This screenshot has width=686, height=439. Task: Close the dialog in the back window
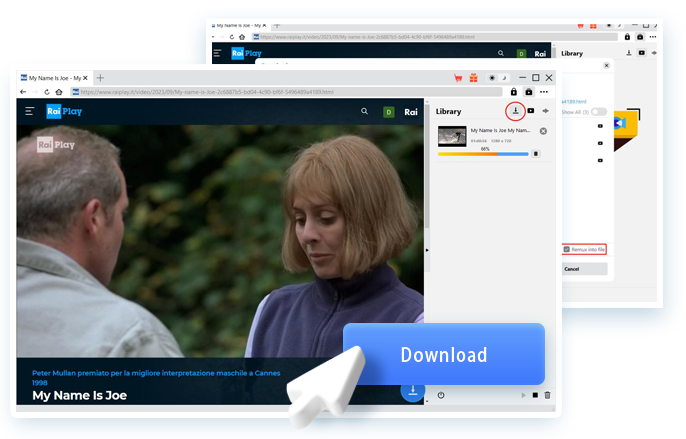tap(606, 66)
